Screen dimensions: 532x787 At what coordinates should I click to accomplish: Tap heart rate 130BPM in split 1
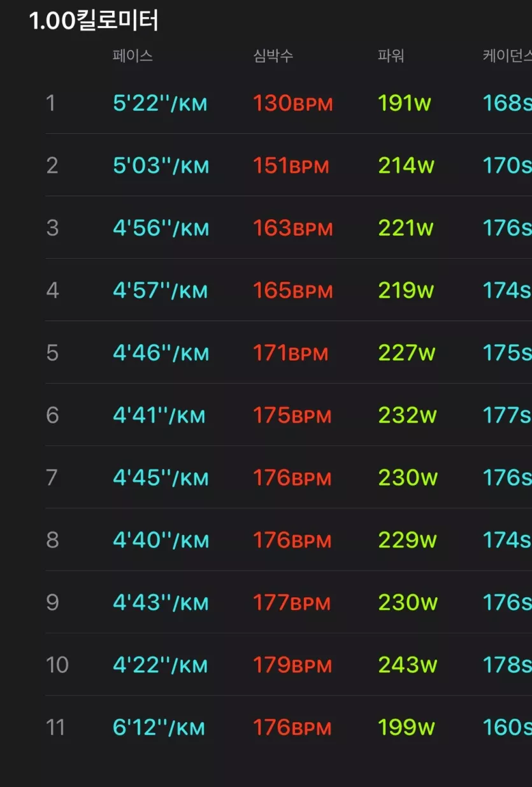(x=293, y=103)
